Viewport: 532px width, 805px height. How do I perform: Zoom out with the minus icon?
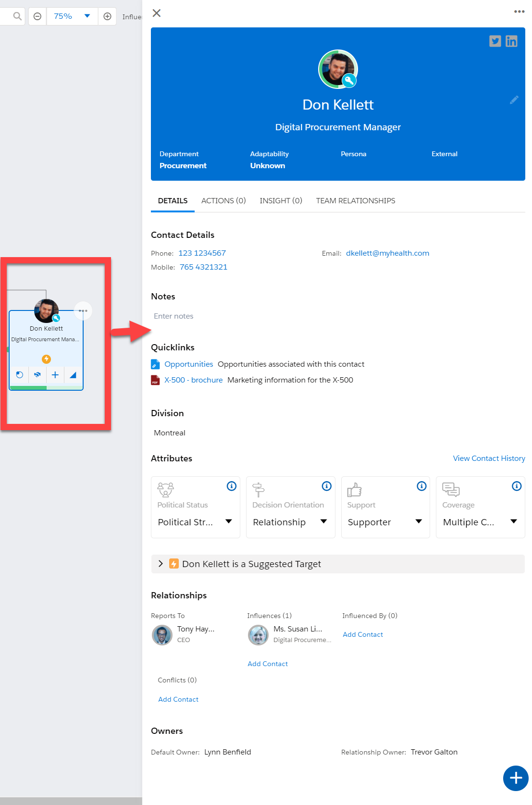pyautogui.click(x=37, y=16)
